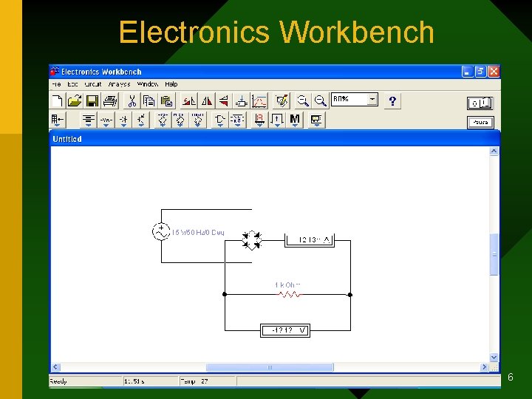Click the horizontal scrollbar right arrow

(485, 367)
